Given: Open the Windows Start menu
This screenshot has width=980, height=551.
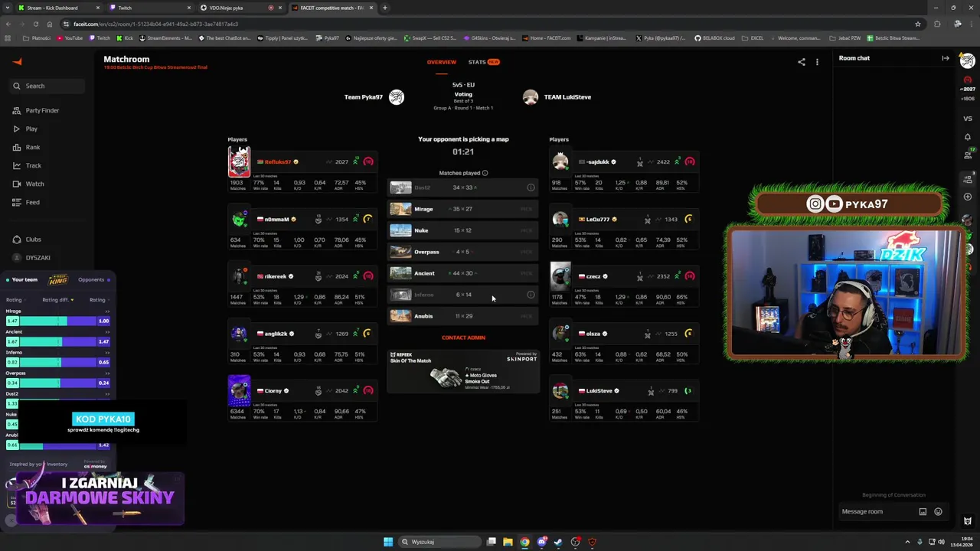Looking at the screenshot, I should (x=388, y=542).
